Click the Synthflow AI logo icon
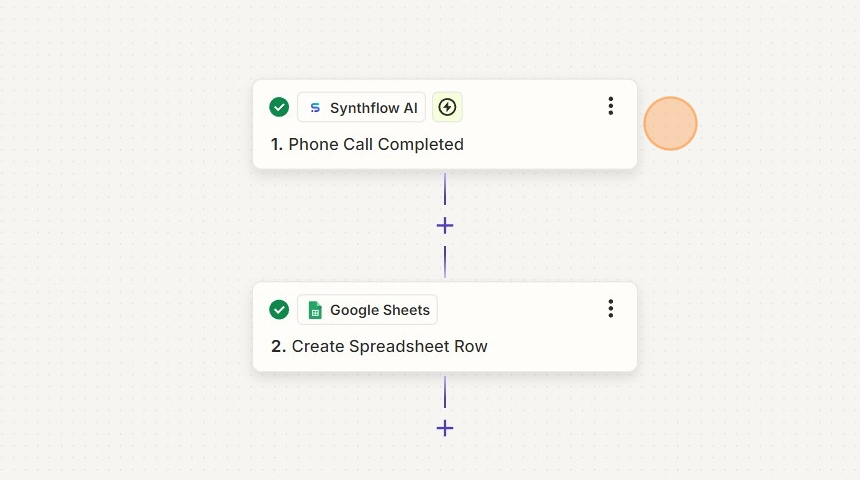 point(315,108)
